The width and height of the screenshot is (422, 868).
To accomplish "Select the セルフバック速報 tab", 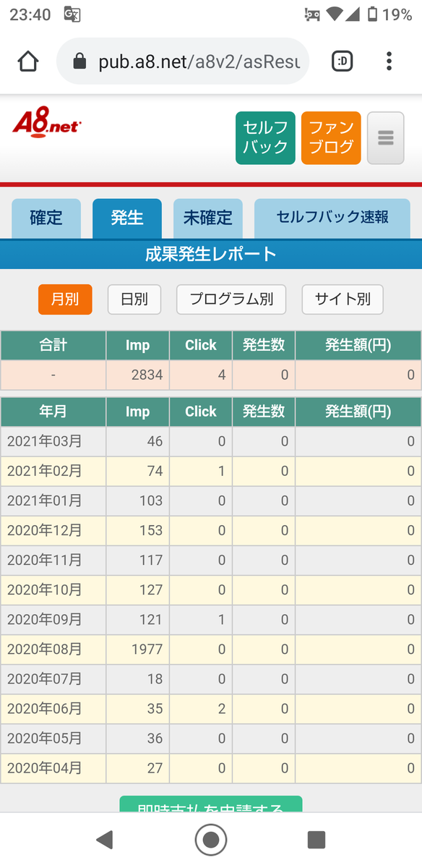I will 332,218.
